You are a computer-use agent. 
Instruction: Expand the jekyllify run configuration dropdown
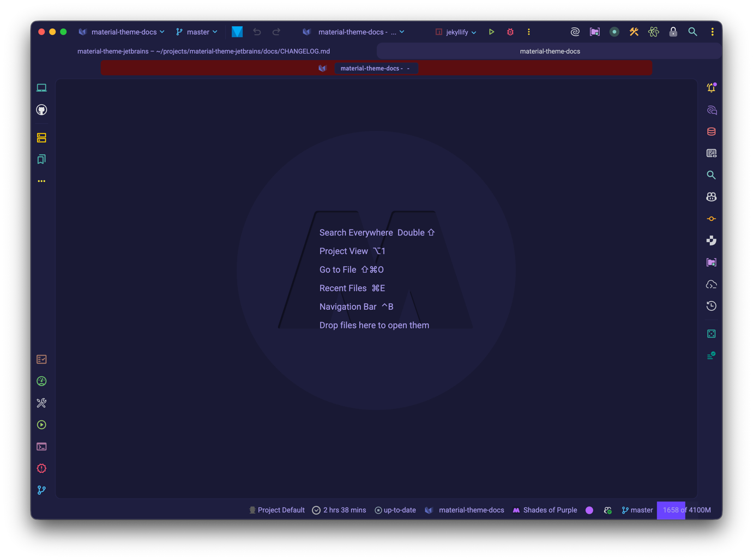pyautogui.click(x=456, y=32)
